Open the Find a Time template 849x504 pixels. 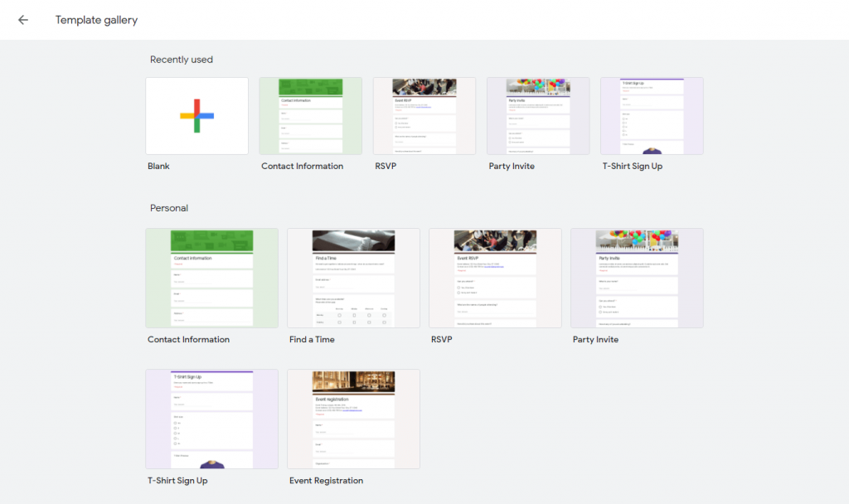coord(353,278)
